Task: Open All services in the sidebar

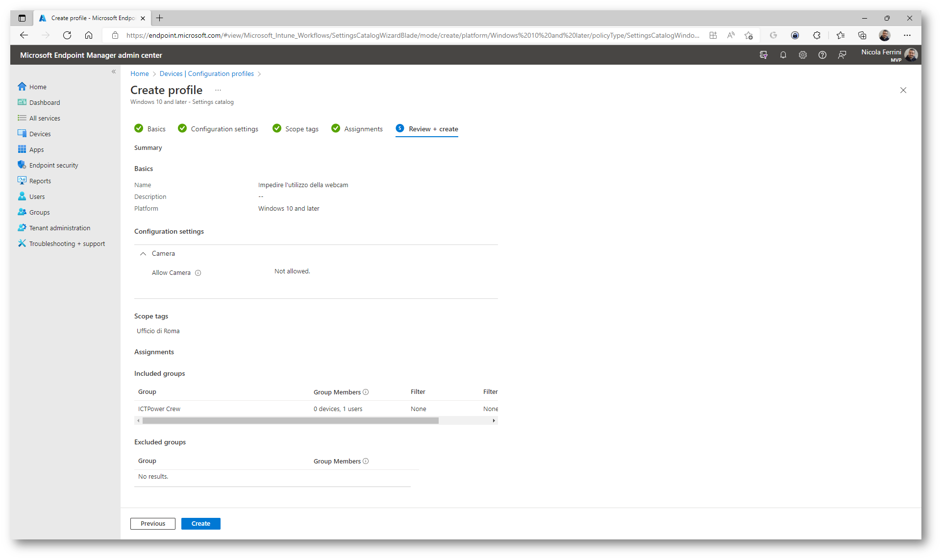Action: coord(39,118)
